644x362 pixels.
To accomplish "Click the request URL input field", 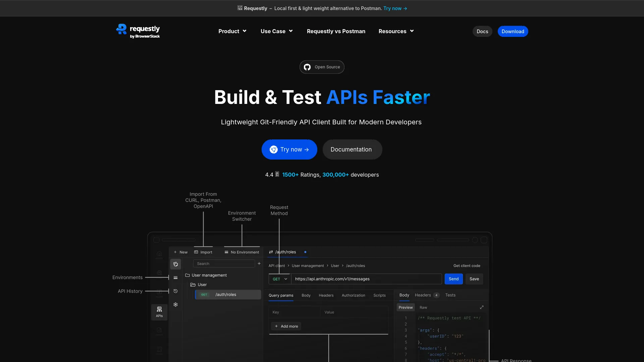I will (x=366, y=279).
